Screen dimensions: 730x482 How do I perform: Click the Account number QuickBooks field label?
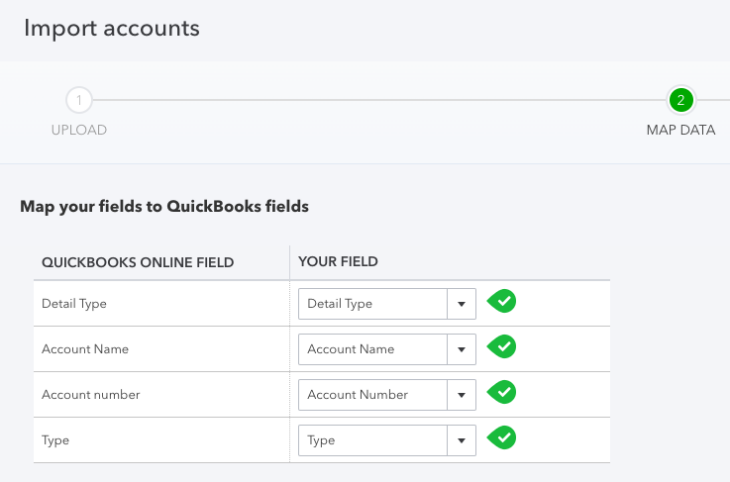pyautogui.click(x=91, y=395)
